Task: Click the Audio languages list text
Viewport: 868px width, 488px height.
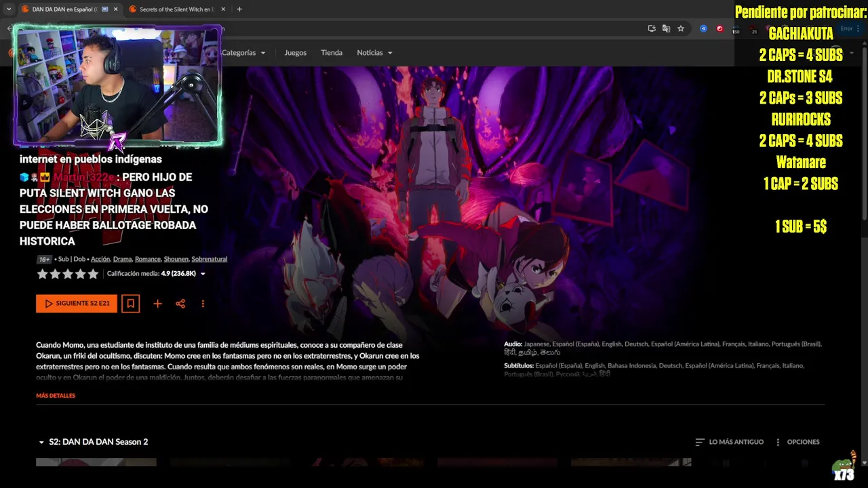Action: pos(663,348)
